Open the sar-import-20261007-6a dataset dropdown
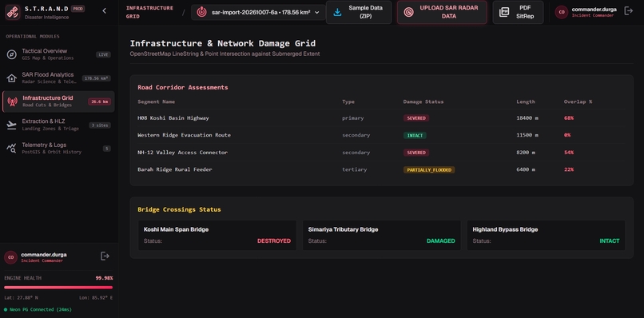 pyautogui.click(x=257, y=12)
